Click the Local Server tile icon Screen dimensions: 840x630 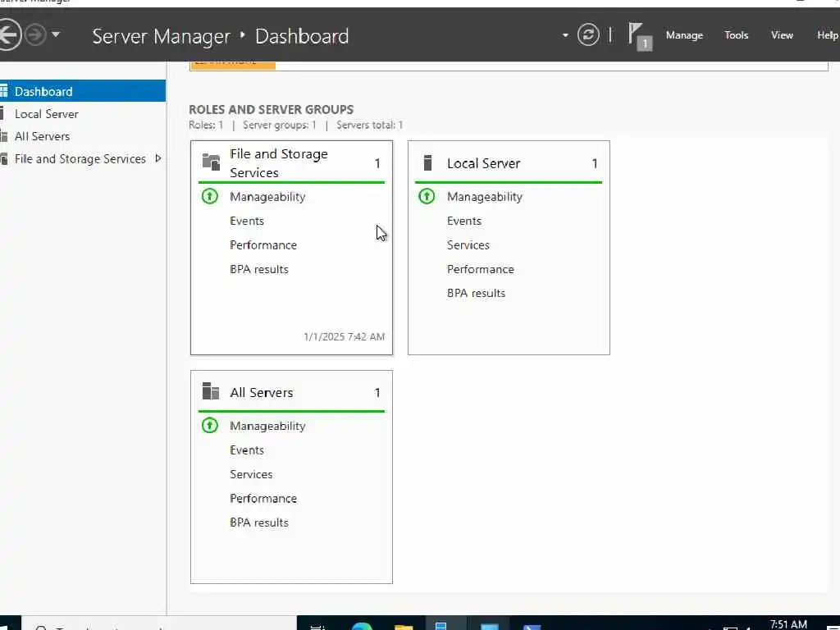pyautogui.click(x=427, y=163)
